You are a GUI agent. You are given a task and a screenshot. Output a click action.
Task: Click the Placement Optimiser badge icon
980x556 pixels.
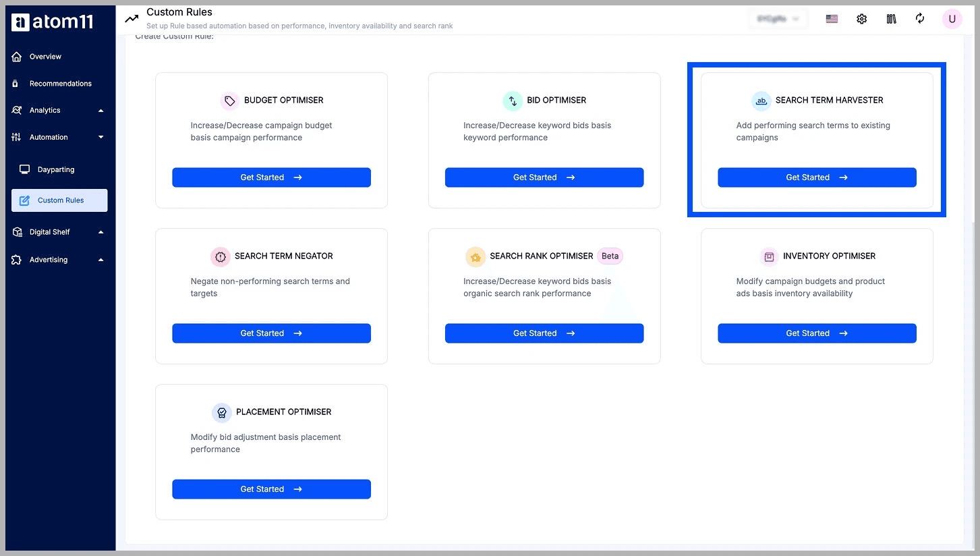coord(222,412)
